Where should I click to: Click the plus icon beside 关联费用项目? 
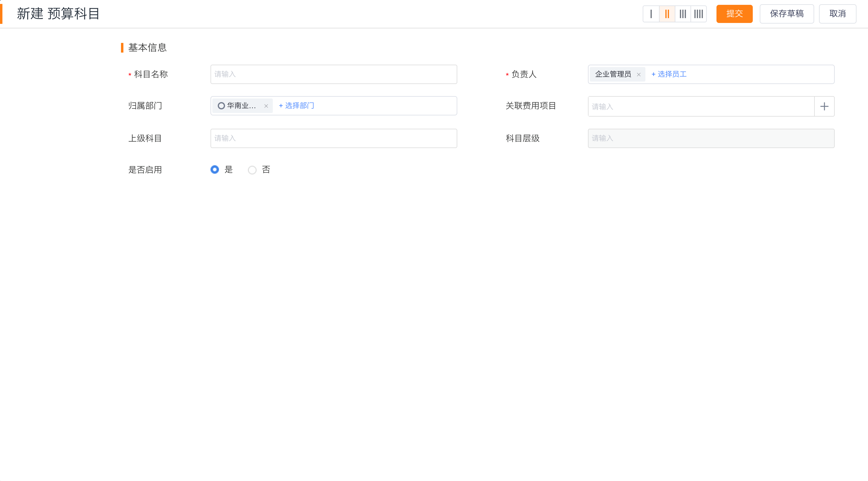824,106
